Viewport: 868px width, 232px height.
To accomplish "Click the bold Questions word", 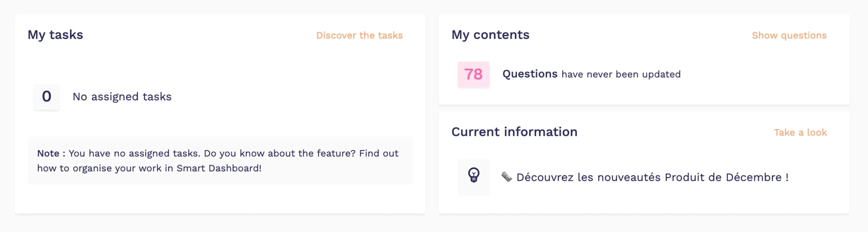I will click(530, 74).
